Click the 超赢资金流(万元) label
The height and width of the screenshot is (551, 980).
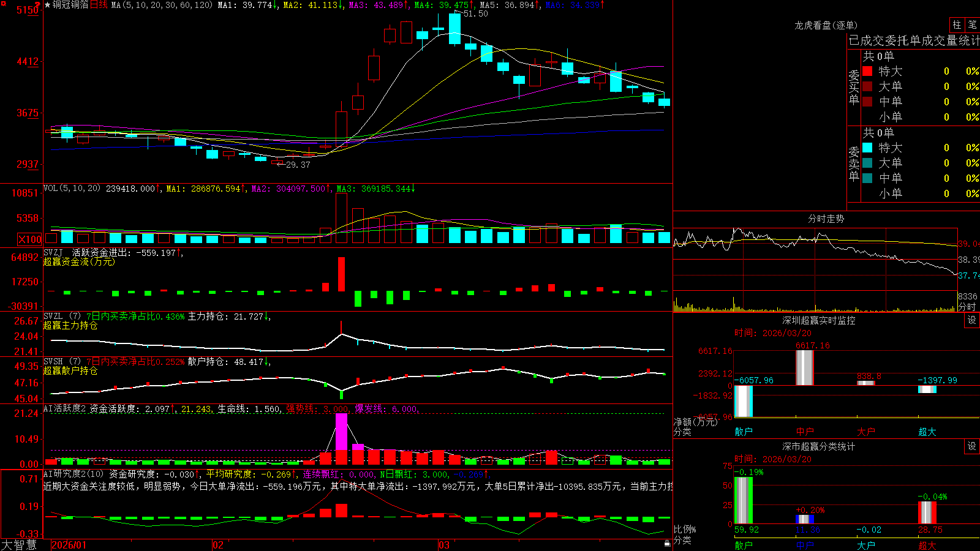point(79,261)
